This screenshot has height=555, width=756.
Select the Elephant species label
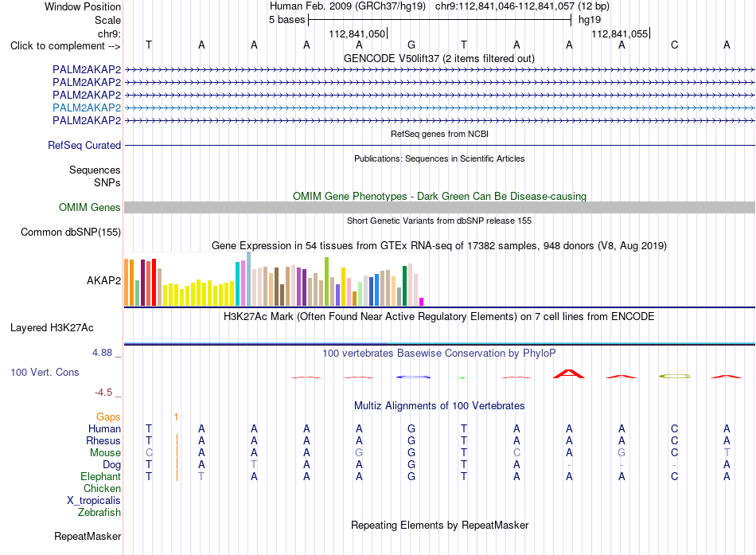pyautogui.click(x=100, y=476)
